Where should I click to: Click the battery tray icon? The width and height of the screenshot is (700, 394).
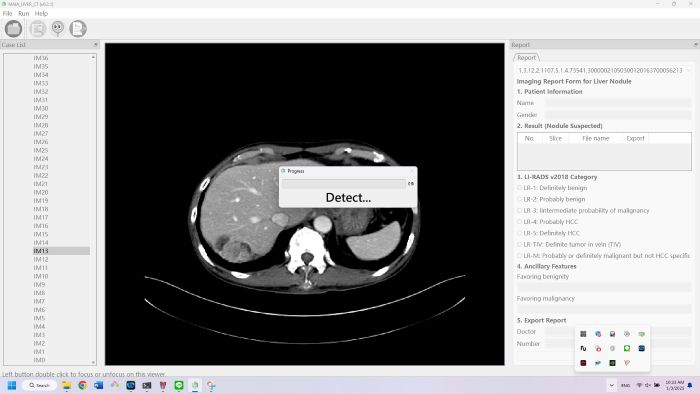tap(657, 385)
